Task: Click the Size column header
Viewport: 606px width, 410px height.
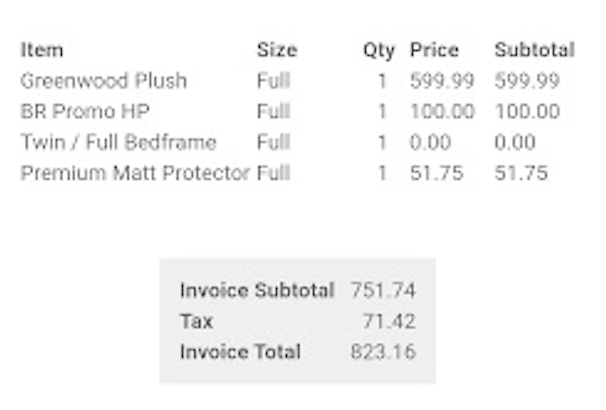Action: (x=277, y=50)
